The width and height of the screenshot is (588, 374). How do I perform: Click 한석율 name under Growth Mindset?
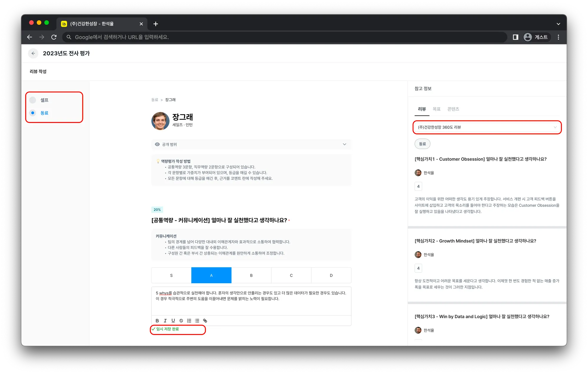429,255
